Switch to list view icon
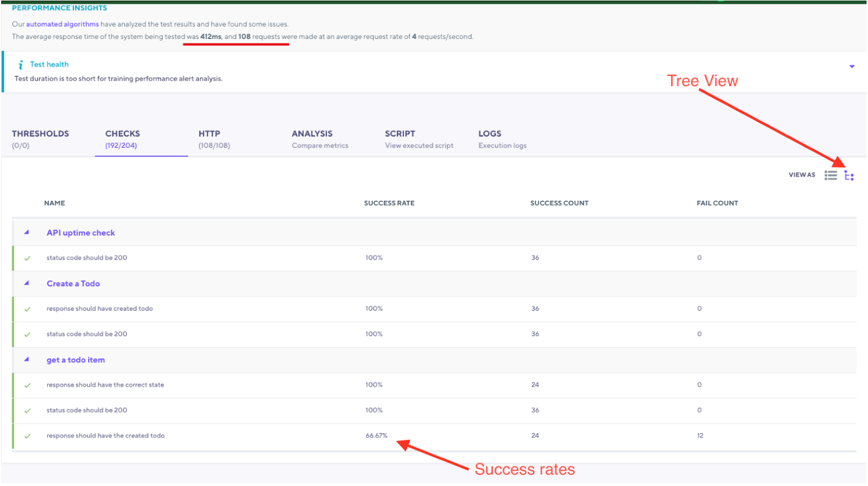Screen dimensions: 868x486 (830, 175)
